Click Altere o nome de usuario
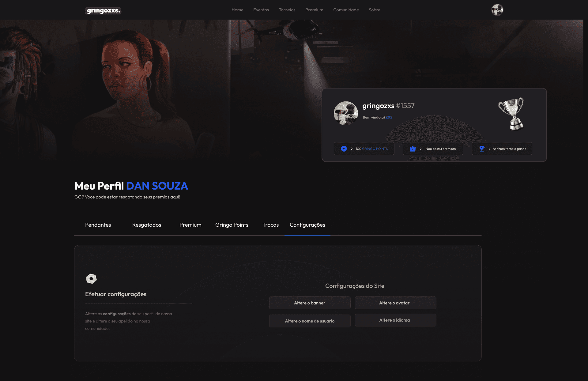Viewport: 588px width, 381px height. pos(310,321)
